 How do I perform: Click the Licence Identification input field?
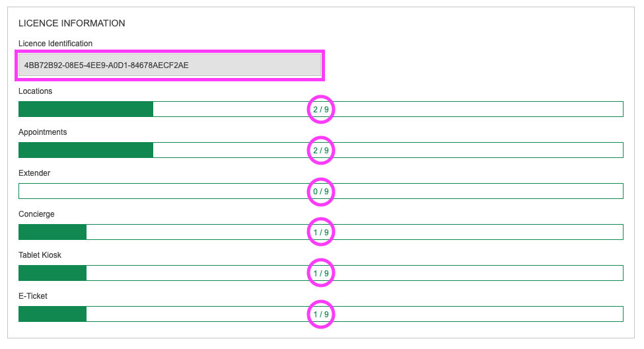170,65
